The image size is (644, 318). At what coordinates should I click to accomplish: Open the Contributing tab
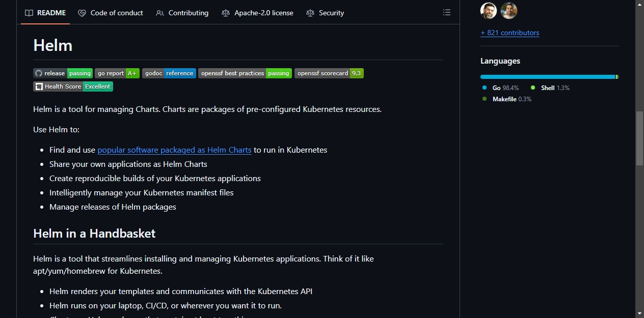point(182,13)
